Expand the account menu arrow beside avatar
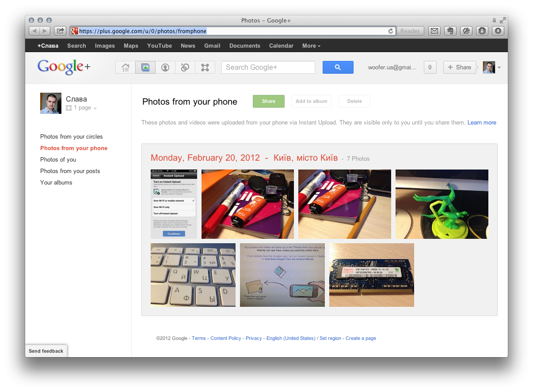Viewport: 533px width, 392px height. coord(499,68)
